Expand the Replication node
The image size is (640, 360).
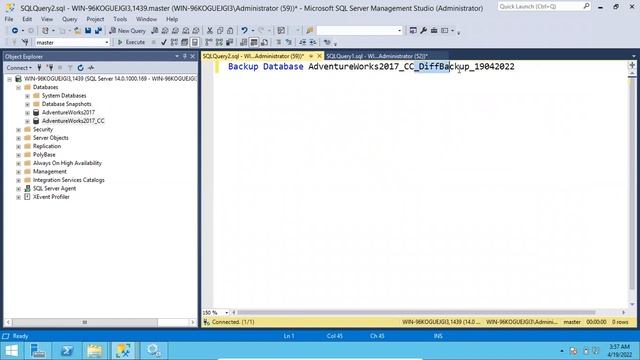(x=18, y=147)
